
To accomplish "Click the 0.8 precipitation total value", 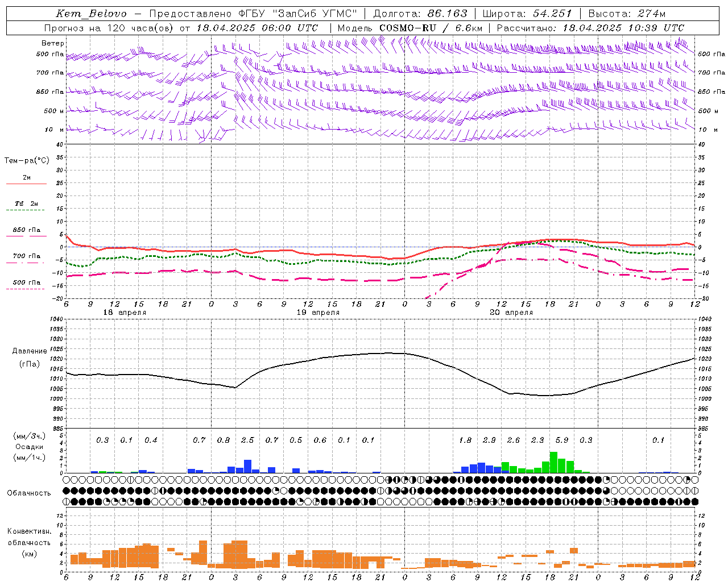I will click(224, 440).
